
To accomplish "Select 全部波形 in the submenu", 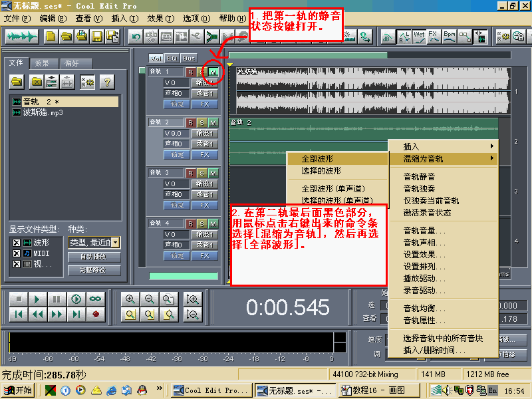I will pos(338,158).
